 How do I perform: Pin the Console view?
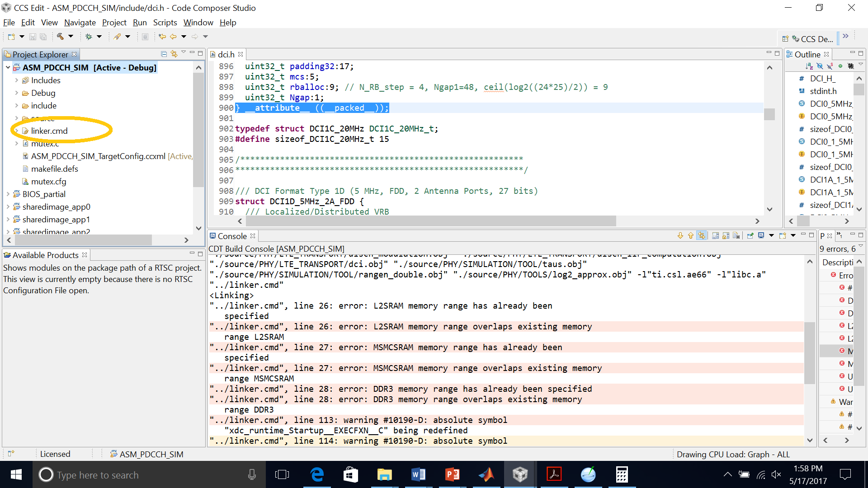(750, 235)
